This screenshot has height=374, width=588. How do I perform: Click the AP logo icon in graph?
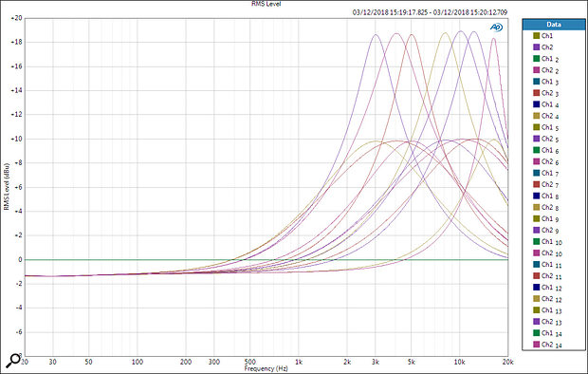[497, 27]
